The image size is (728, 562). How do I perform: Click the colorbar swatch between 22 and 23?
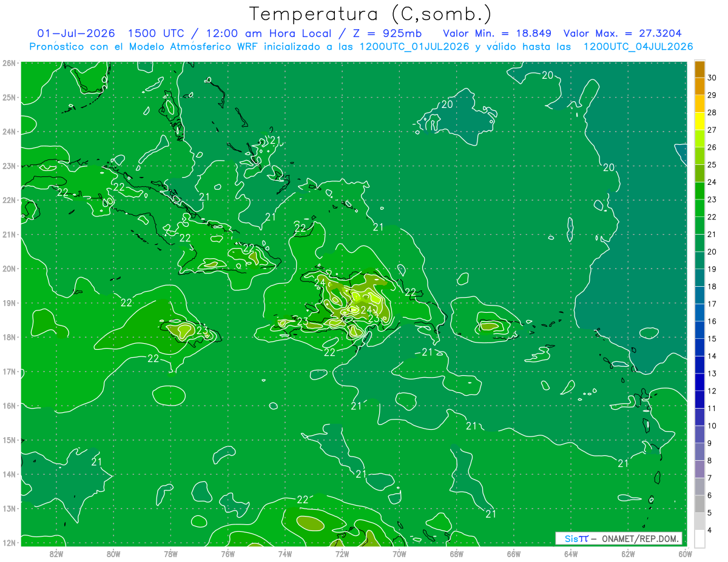coord(699,208)
